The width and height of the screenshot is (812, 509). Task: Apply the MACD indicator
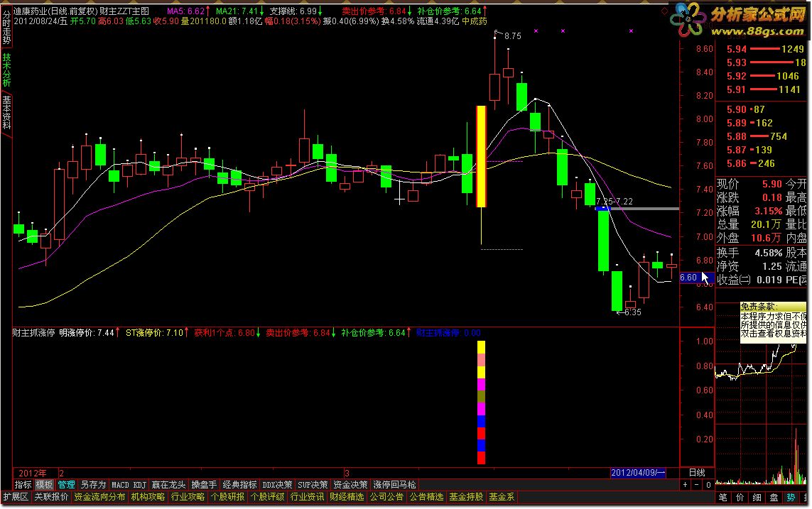[x=120, y=485]
